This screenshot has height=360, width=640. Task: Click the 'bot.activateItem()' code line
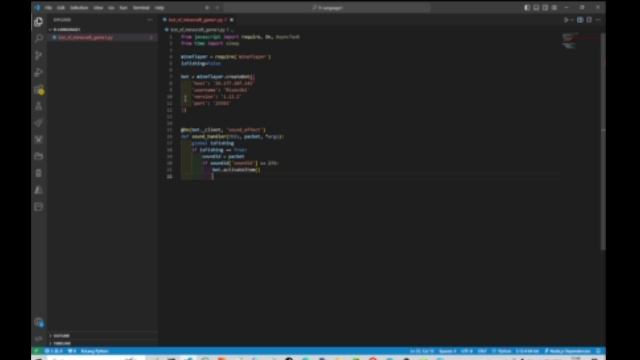[x=236, y=170]
